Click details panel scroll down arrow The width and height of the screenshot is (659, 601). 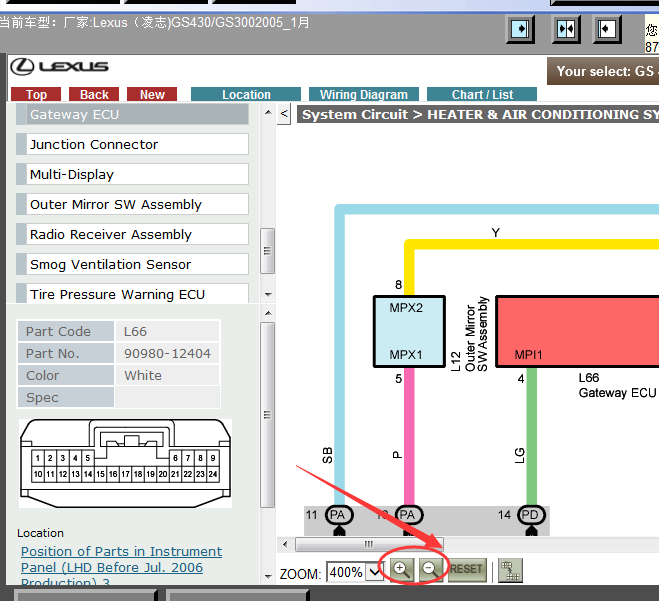(x=268, y=576)
